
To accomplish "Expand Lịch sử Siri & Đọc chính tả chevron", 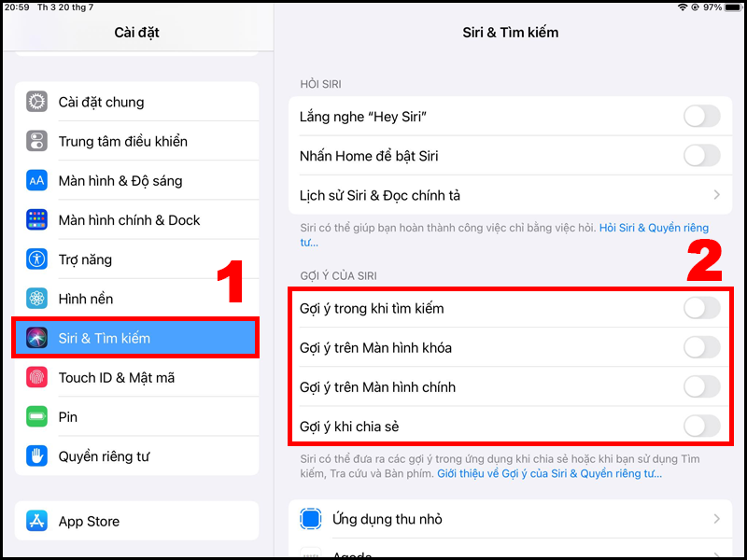I will (716, 195).
